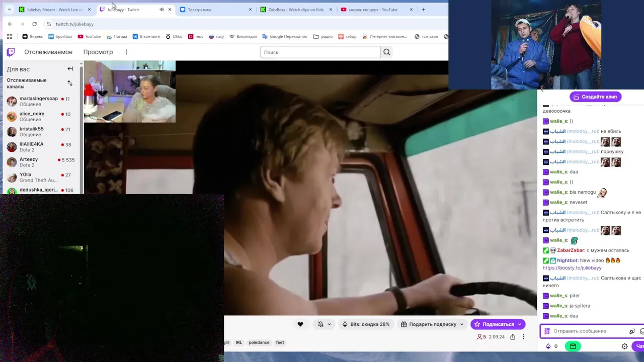Open Википедия bookmark
Viewport: 644px width, 362px height.
(243, 36)
